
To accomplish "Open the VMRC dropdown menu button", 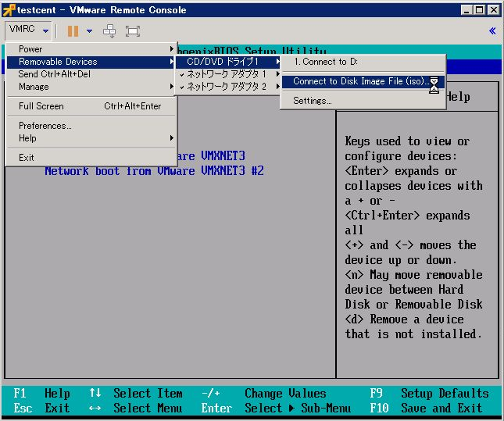I will pyautogui.click(x=29, y=30).
